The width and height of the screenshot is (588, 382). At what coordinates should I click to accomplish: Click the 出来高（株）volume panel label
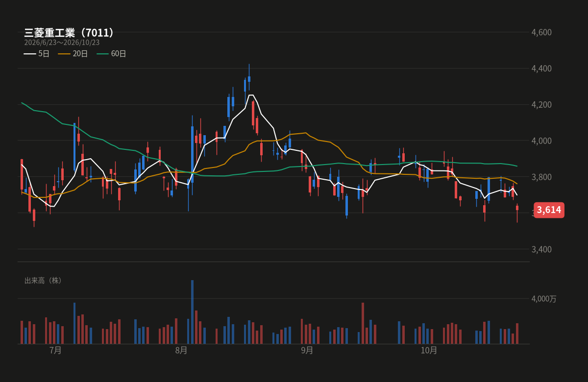[x=43, y=281]
